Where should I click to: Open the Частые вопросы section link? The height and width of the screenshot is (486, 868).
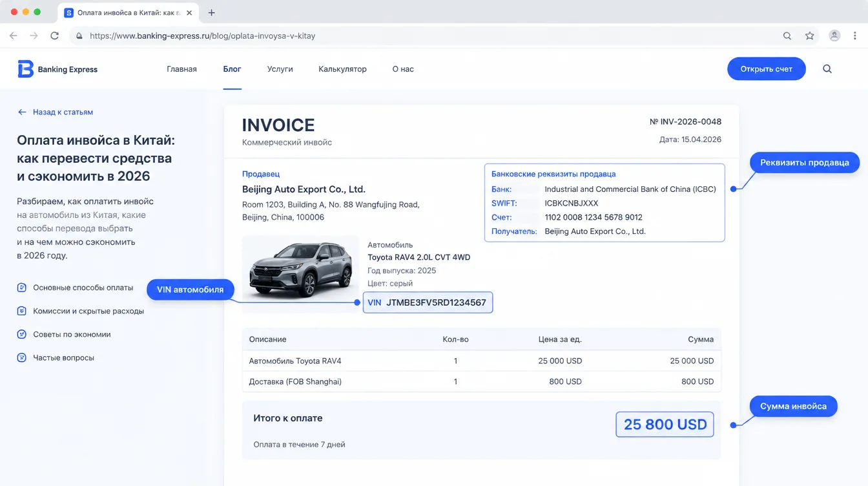coord(63,357)
